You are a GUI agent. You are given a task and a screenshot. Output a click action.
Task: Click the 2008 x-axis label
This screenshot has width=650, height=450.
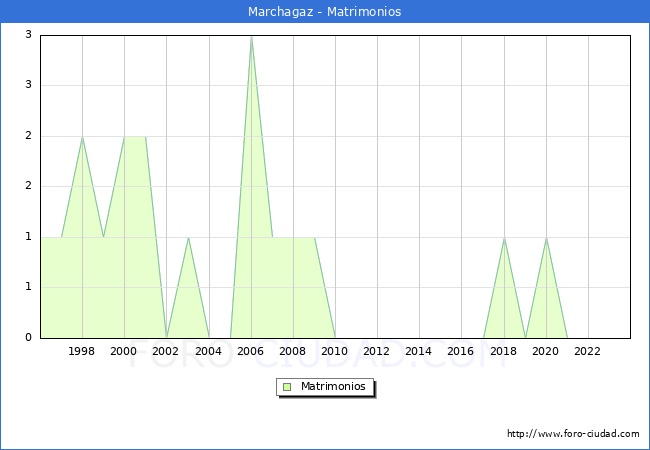293,351
